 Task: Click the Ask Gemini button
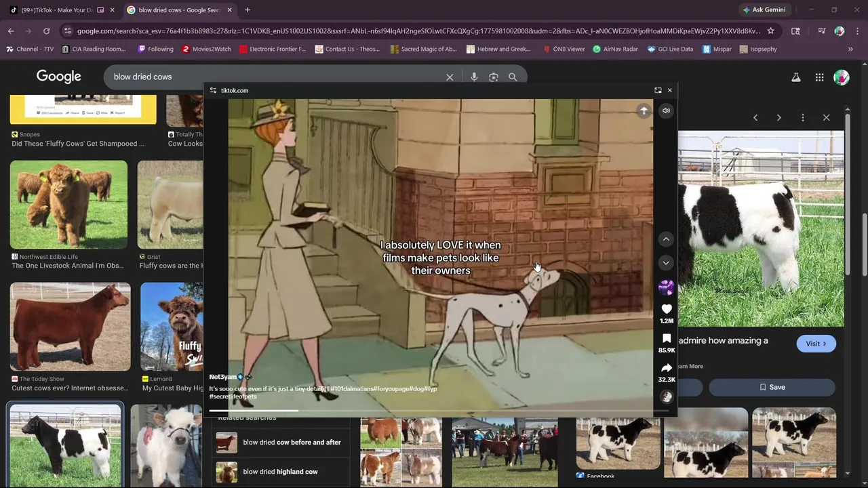764,10
